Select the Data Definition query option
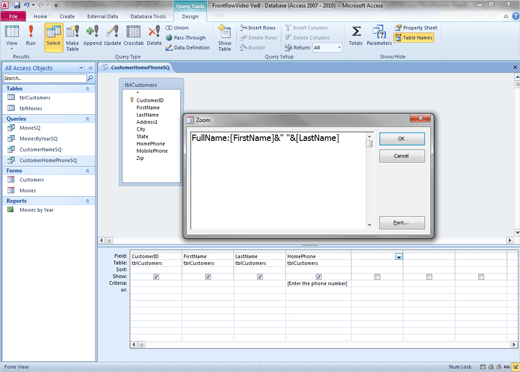This screenshot has width=520, height=372. (x=188, y=48)
